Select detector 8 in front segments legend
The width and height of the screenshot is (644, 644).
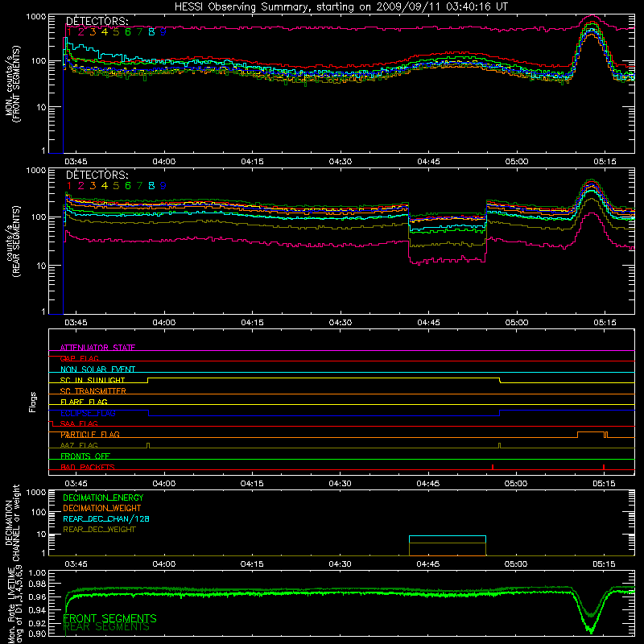(151, 31)
